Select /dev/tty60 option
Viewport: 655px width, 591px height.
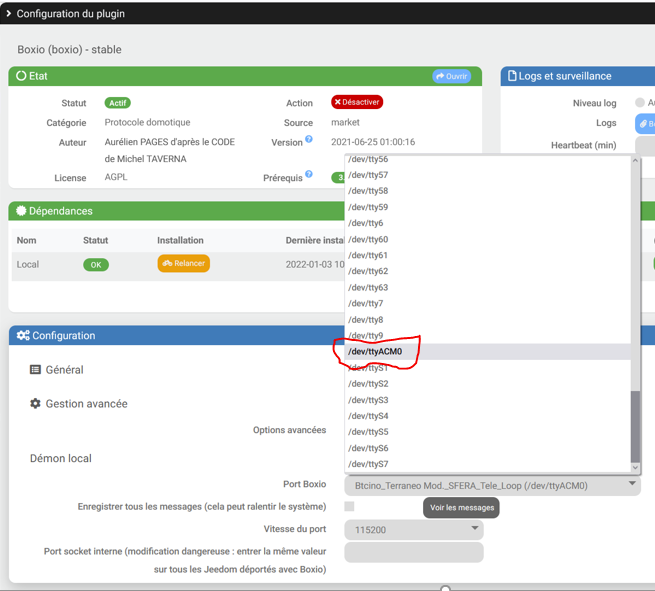pyautogui.click(x=487, y=239)
